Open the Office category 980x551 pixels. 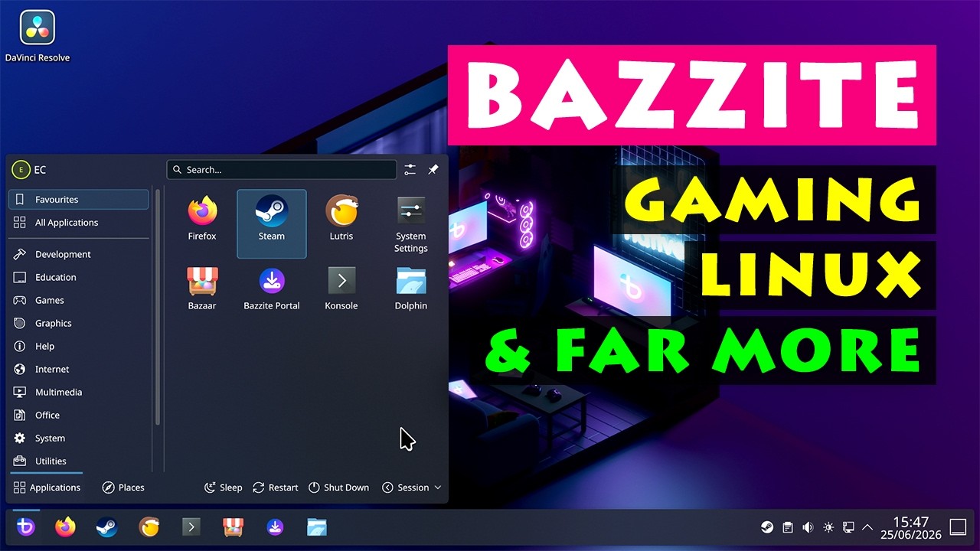79,415
